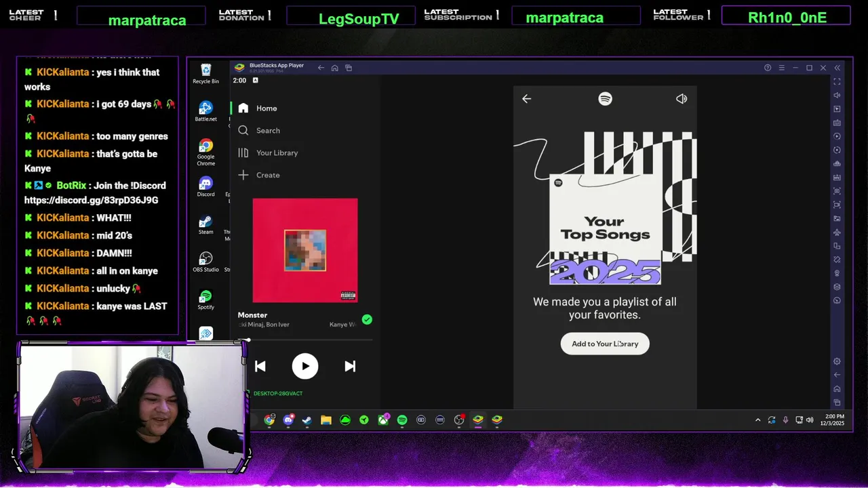Click the Home house icon in sidebar
This screenshot has width=868, height=488.
click(243, 108)
